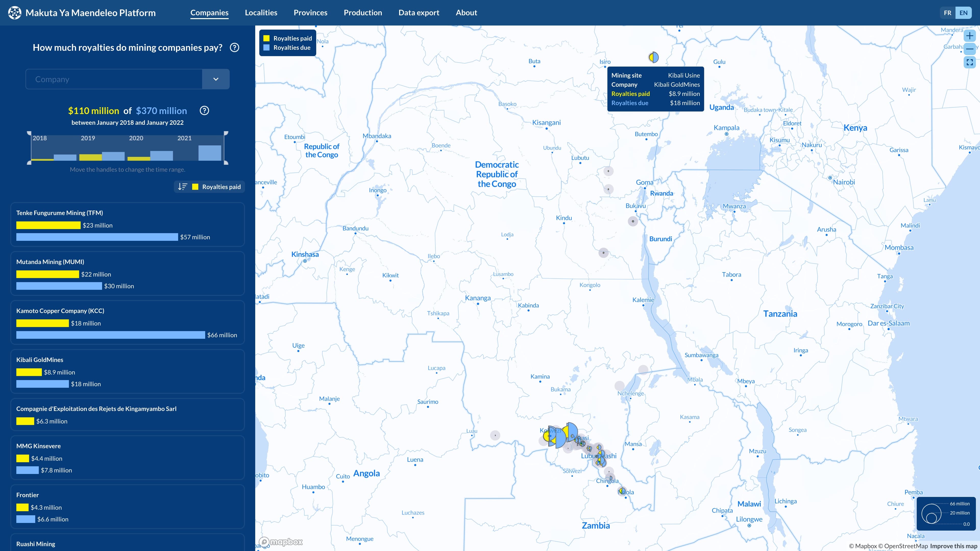Select the Kibali GoldMines card
Viewport: 980px width, 551px height.
[x=127, y=371]
